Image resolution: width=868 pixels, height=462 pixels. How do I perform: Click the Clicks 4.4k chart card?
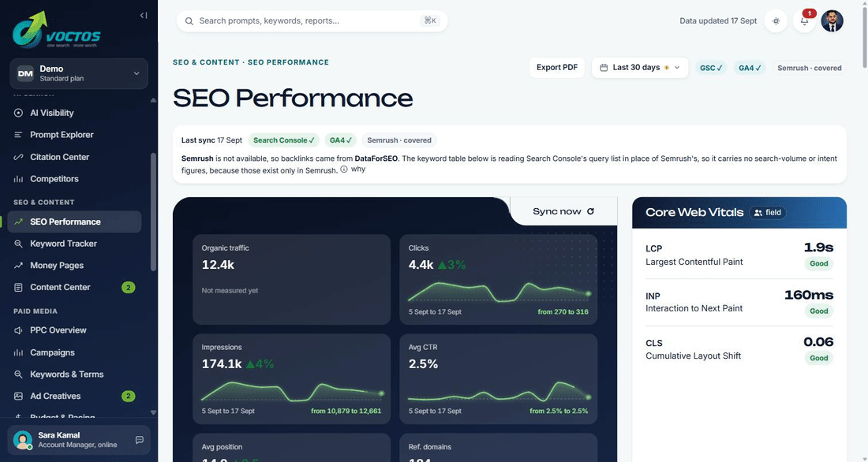[x=498, y=279]
